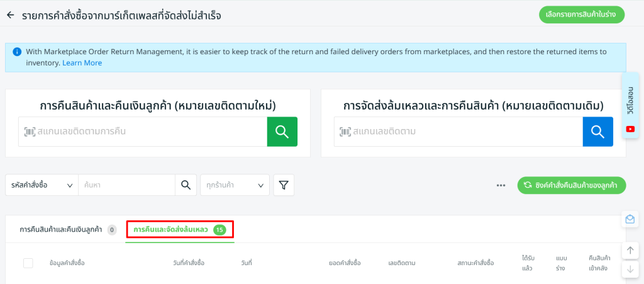Click the blue failed delivery search button

coord(597,132)
